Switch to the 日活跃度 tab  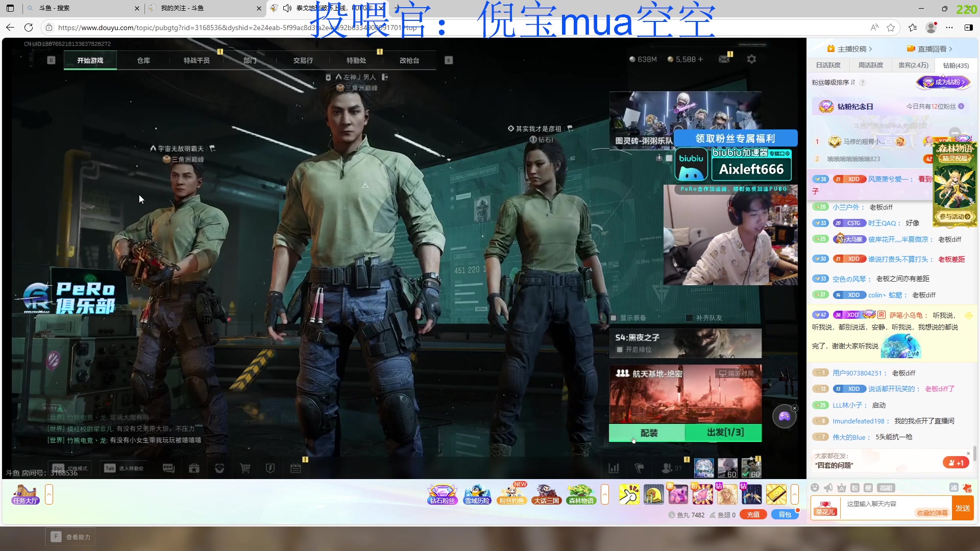[x=828, y=65]
